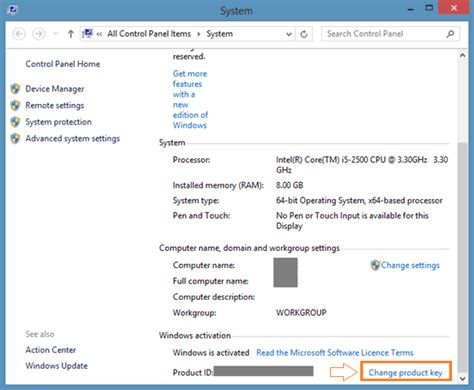Open Get more features with a new edition link

click(190, 99)
